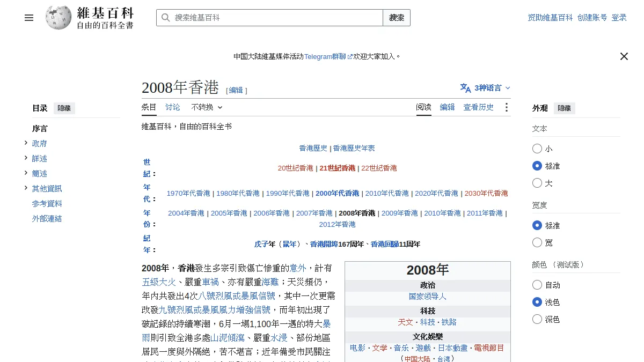The image size is (644, 362).
Task: Open the 世紀： row label link
Action: pyautogui.click(x=147, y=168)
